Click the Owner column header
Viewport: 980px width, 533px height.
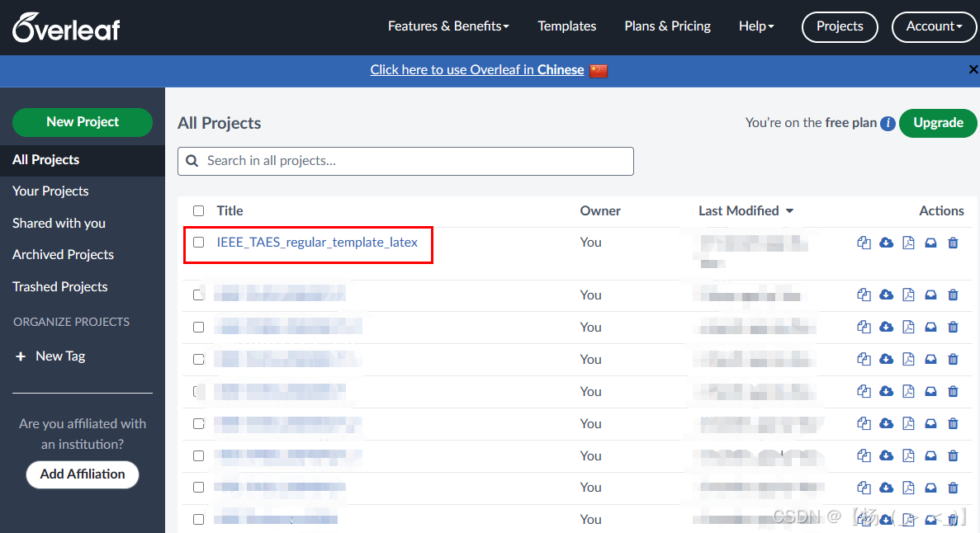tap(600, 210)
